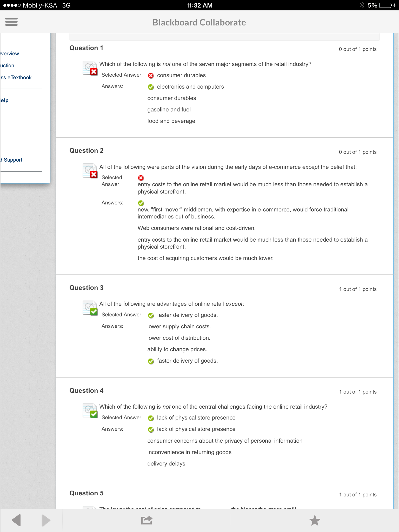399x532 pixels.
Task: Tap the bookmark star icon
Action: click(315, 520)
